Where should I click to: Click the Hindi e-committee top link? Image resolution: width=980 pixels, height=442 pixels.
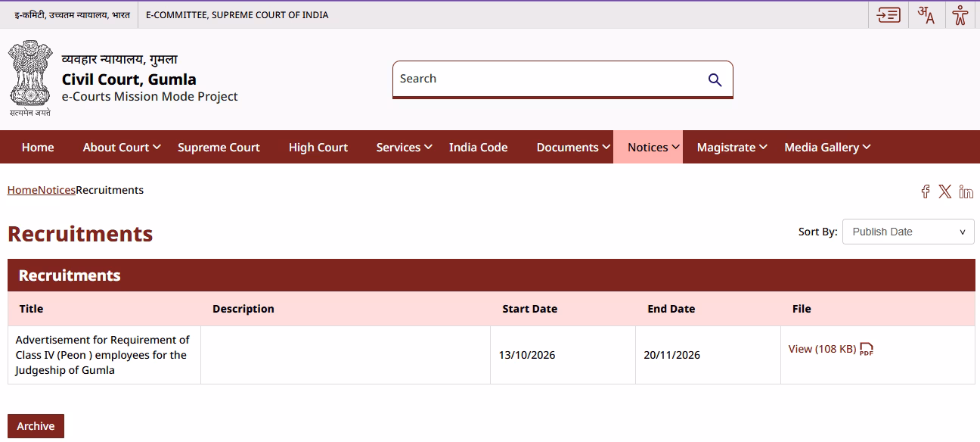click(72, 14)
